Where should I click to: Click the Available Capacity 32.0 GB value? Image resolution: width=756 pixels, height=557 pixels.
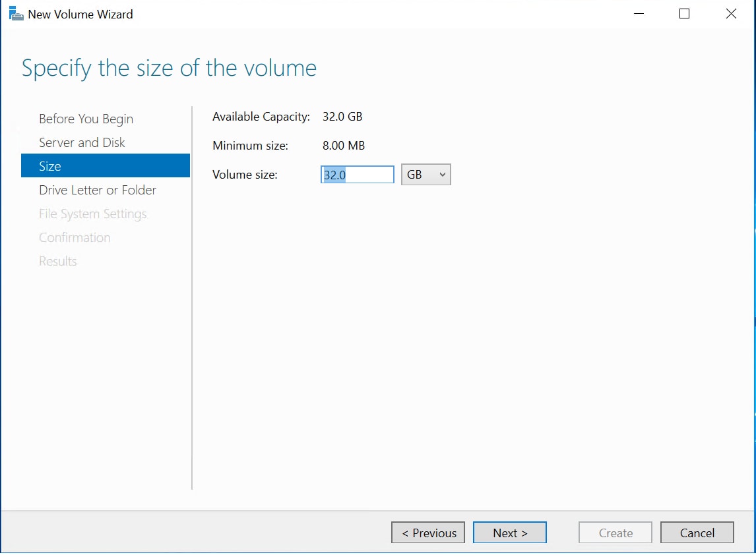coord(342,117)
